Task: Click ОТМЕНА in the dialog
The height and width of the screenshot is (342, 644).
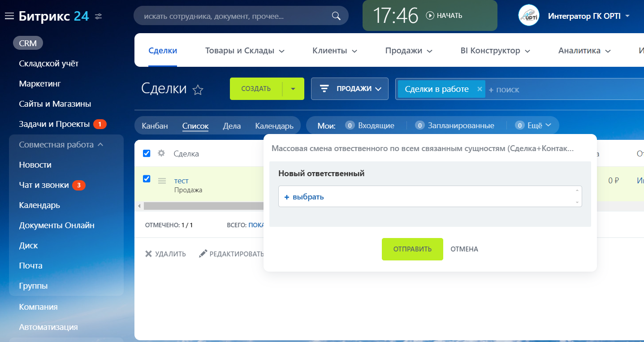Action: [x=464, y=249]
